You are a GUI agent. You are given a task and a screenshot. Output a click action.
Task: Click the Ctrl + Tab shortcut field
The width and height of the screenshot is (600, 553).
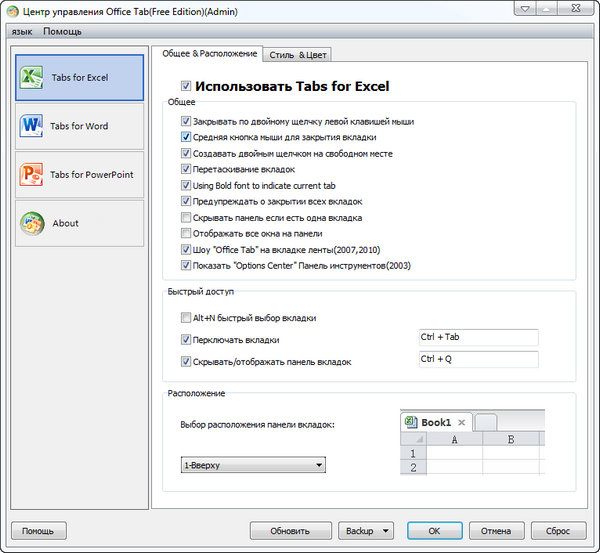coord(478,337)
